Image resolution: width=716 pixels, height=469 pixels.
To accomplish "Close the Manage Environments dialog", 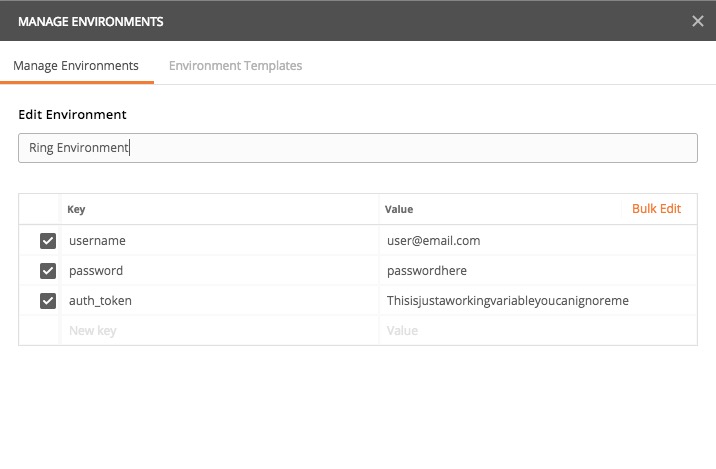I will coord(697,21).
